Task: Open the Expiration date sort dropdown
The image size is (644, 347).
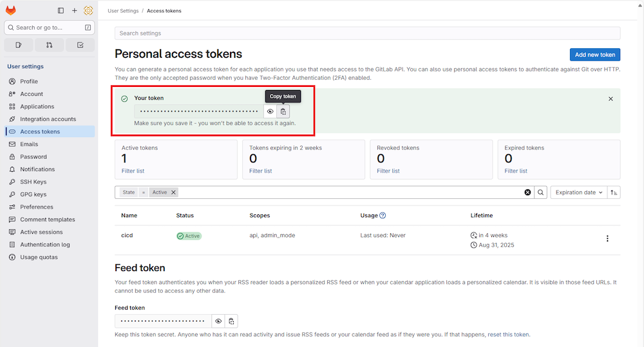Action: (578, 192)
